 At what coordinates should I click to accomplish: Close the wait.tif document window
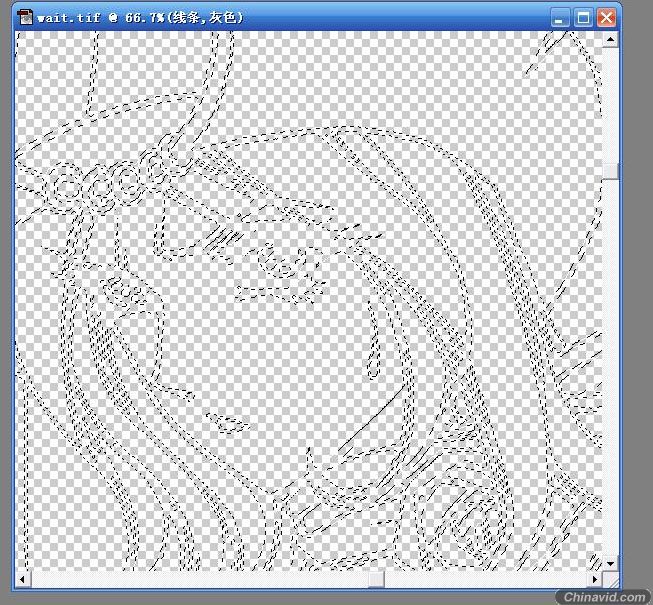click(606, 18)
